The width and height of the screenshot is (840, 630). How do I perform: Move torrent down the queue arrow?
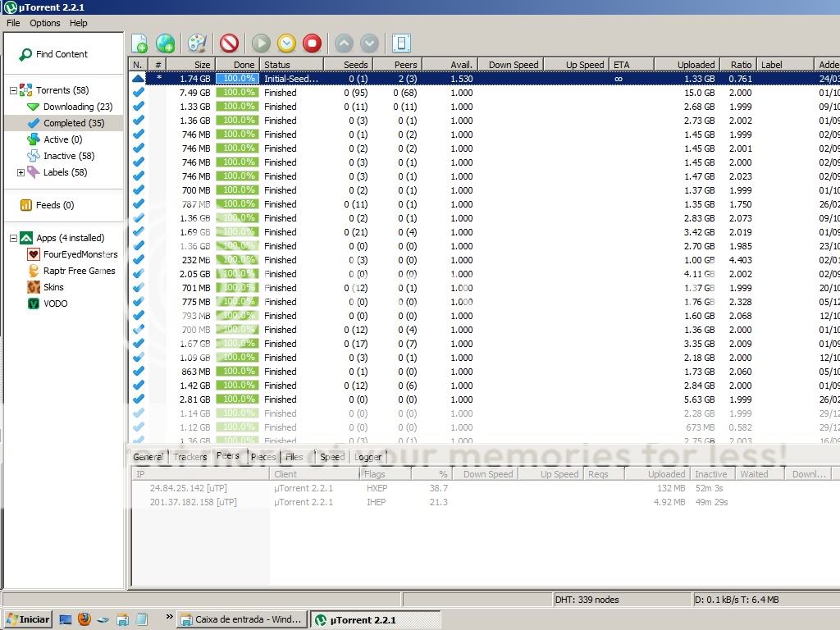pos(369,43)
